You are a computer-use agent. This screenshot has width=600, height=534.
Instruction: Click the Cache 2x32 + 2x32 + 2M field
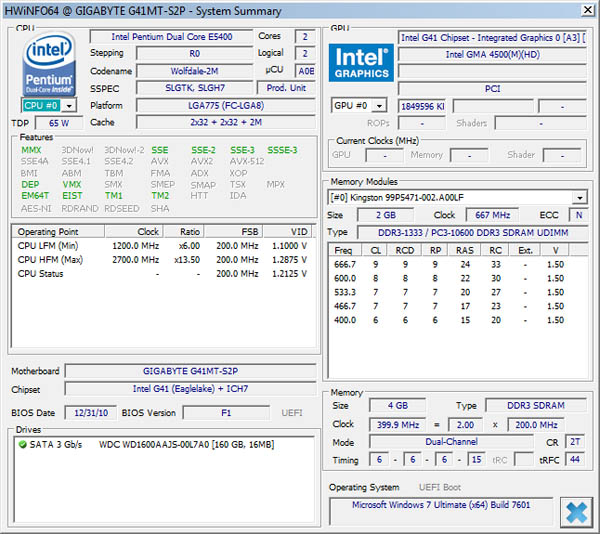pyautogui.click(x=226, y=122)
